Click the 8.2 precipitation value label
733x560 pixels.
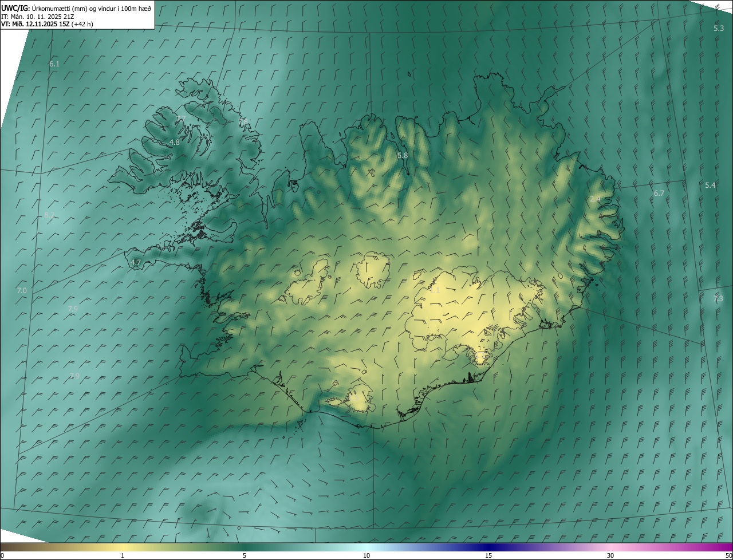click(x=49, y=215)
